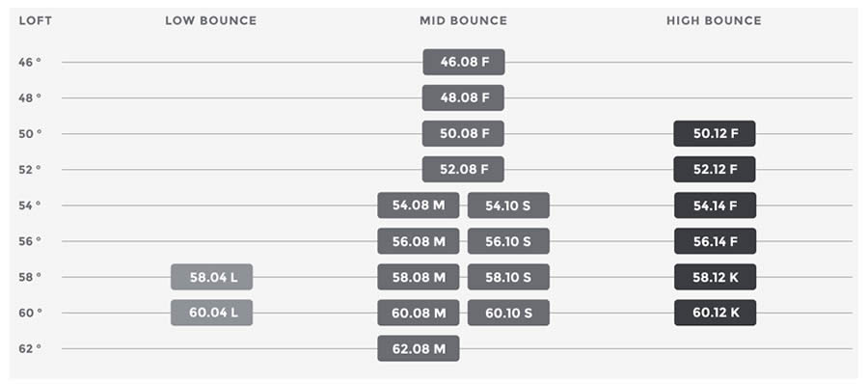The height and width of the screenshot is (384, 868).
Task: Select the 60.04 L low bounce wedge
Action: coord(211,313)
